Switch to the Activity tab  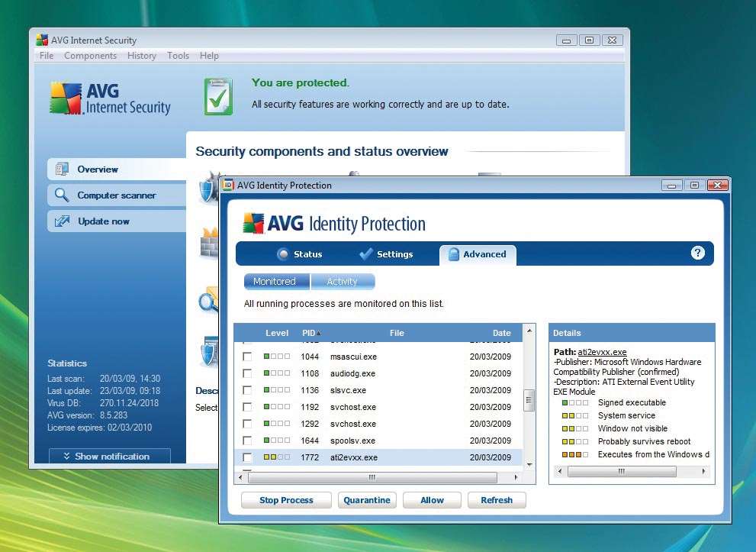coord(343,281)
